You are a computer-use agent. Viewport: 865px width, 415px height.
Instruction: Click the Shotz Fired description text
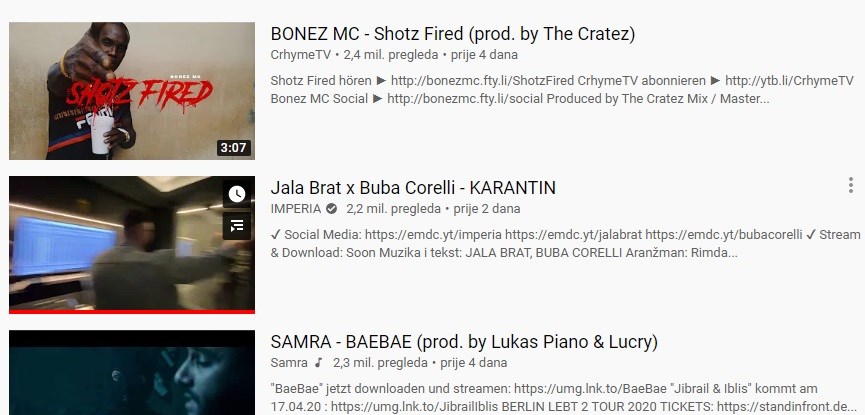pos(562,90)
